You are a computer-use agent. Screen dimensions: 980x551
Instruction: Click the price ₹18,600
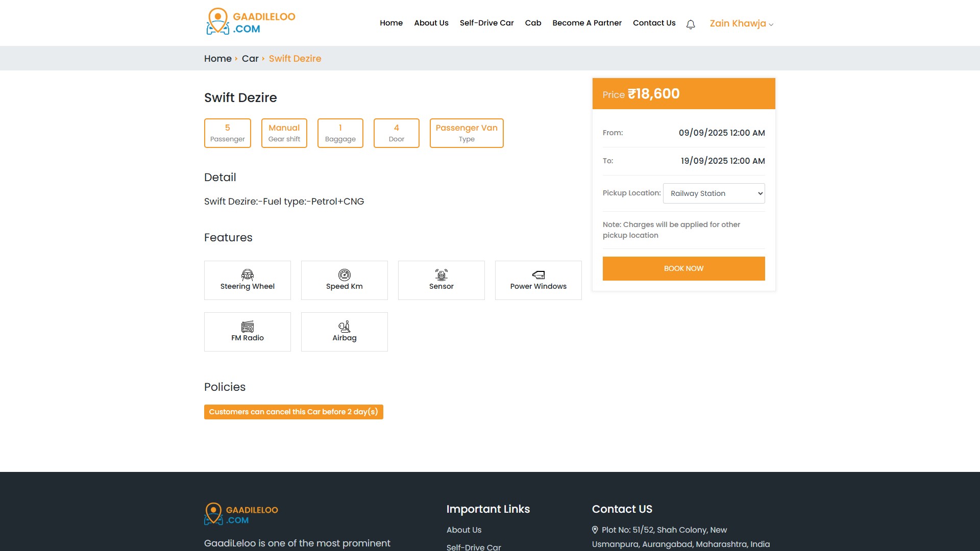653,94
